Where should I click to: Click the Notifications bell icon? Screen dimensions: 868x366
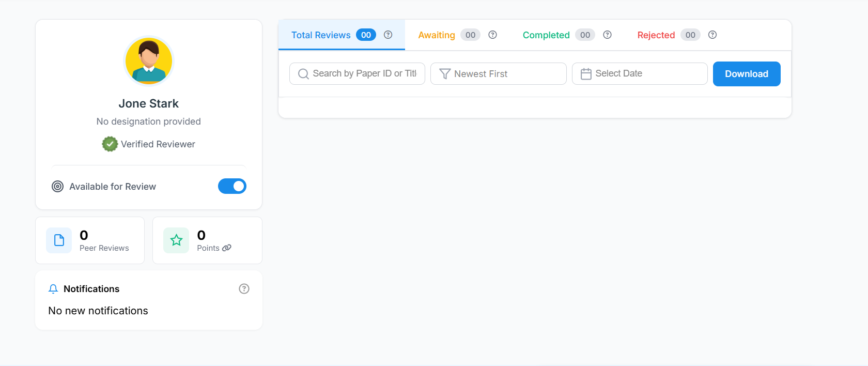click(53, 289)
